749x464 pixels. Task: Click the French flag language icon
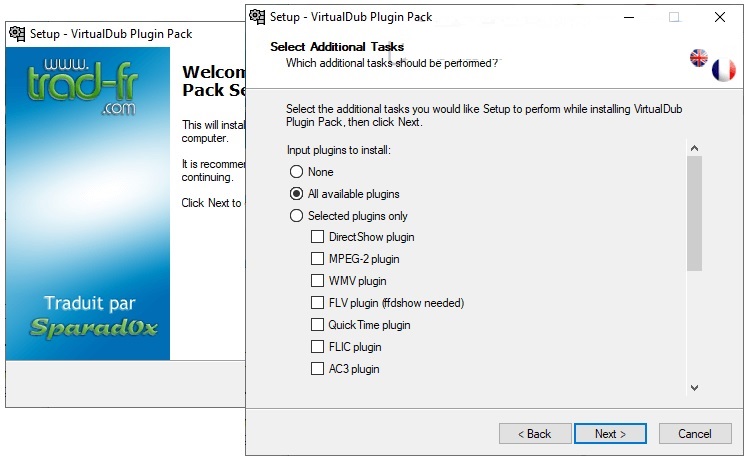[x=724, y=70]
